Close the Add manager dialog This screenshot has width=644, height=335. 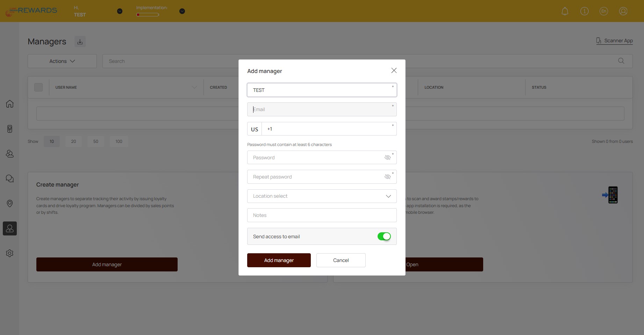394,71
